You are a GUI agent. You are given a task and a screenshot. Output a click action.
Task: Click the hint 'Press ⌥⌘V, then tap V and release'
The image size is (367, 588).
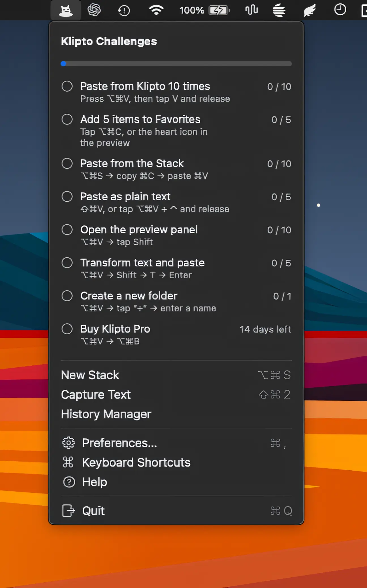click(x=155, y=99)
